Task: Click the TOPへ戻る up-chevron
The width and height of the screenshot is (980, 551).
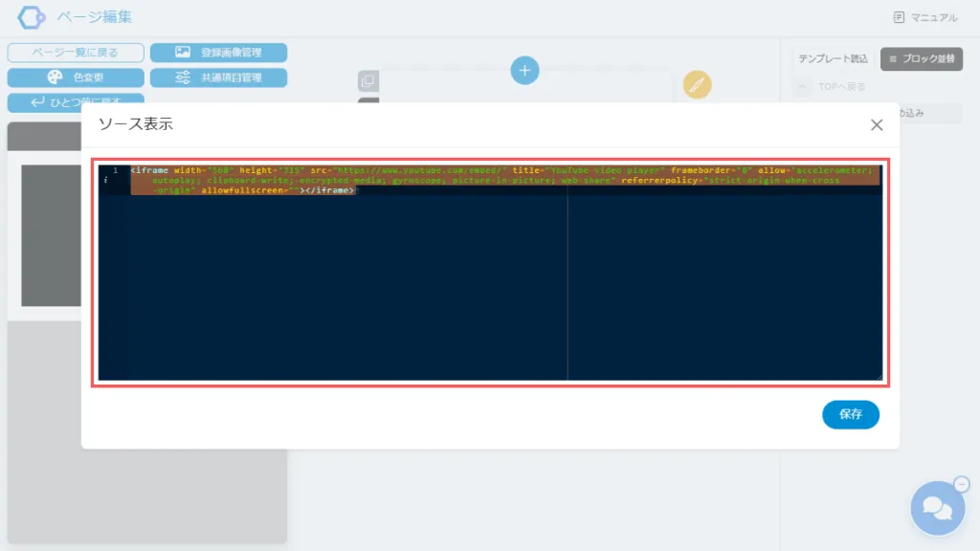Action: 804,87
